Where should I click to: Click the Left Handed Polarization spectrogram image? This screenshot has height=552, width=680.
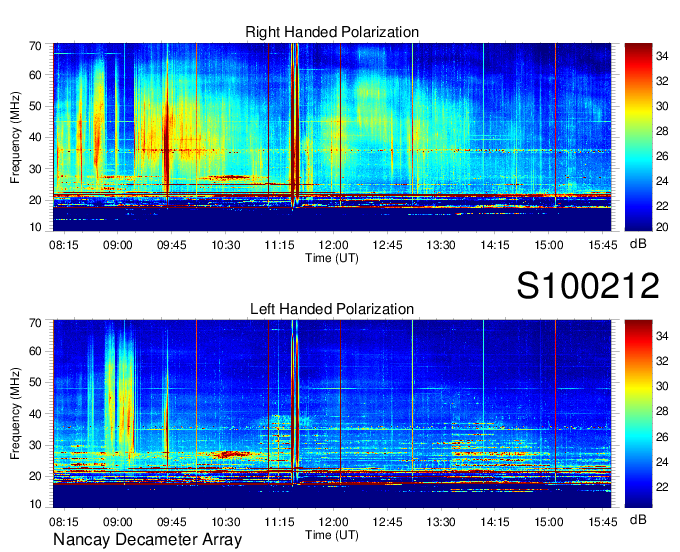(x=332, y=414)
